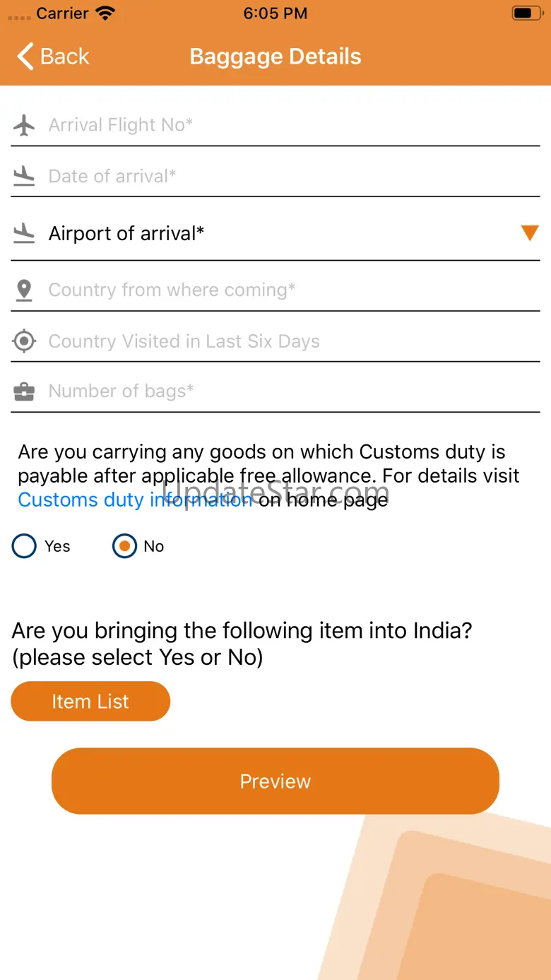Select the Yes radio button
Viewport: 551px width, 980px height.
click(x=24, y=546)
